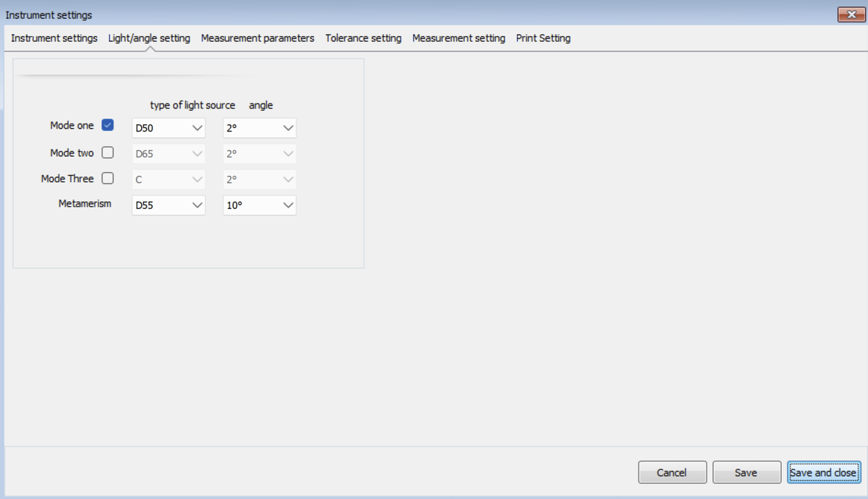
Task: Select the Measurement setting tab
Action: 459,38
